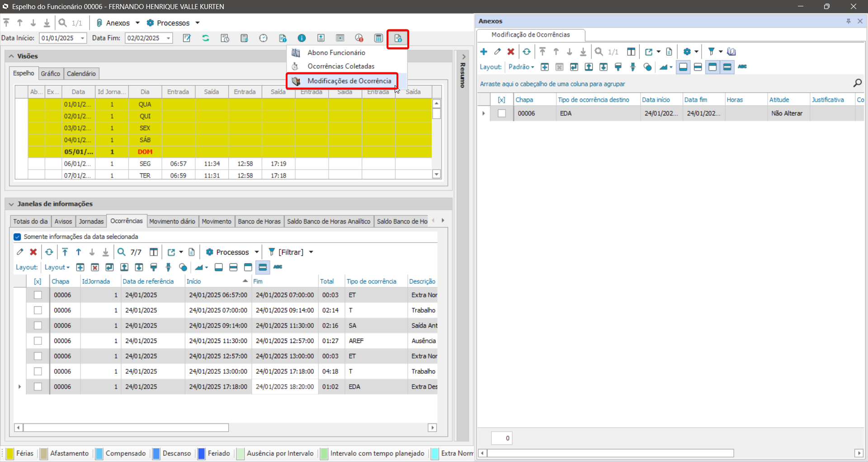Image resolution: width=868 pixels, height=462 pixels.
Task: Click the green refresh icon beside Data Fim
Action: coord(206,38)
